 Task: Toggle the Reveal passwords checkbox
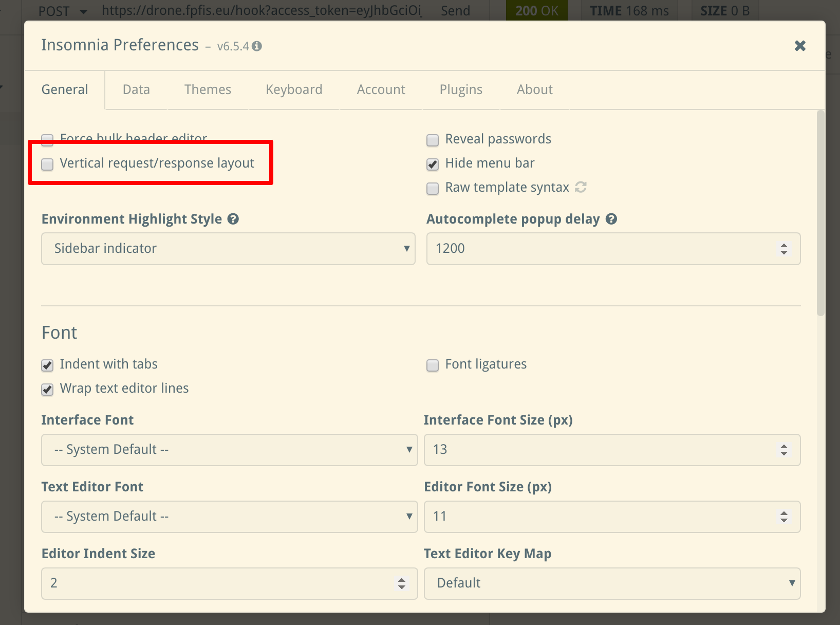coord(433,140)
